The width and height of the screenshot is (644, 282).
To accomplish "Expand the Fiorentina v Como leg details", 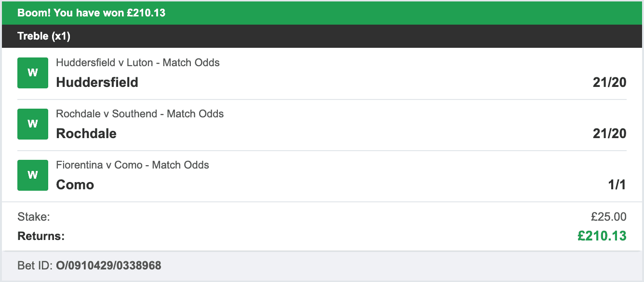I will click(x=322, y=175).
